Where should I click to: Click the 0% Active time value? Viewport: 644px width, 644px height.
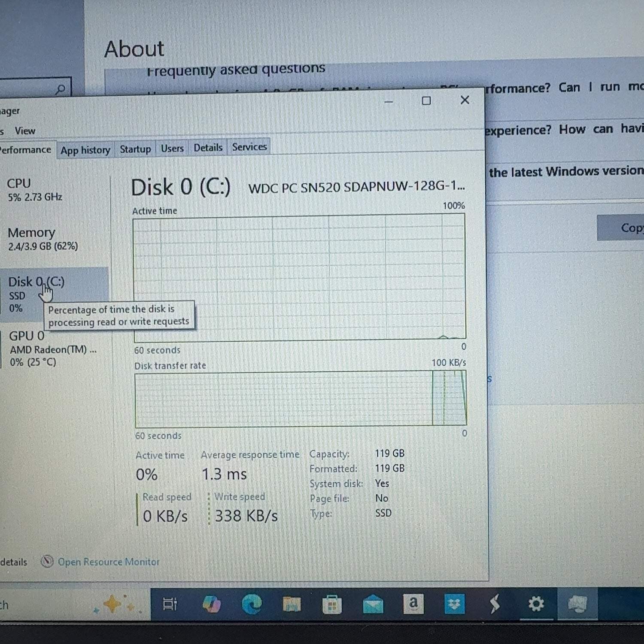(x=146, y=474)
